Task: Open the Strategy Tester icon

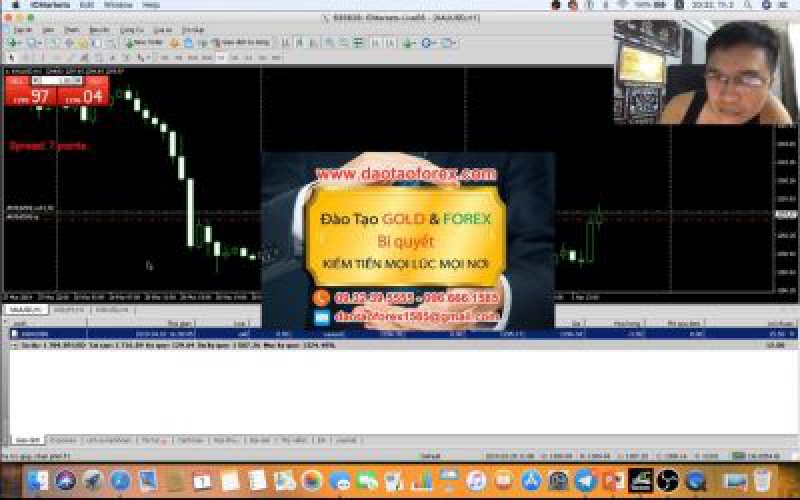Action: coord(109,43)
